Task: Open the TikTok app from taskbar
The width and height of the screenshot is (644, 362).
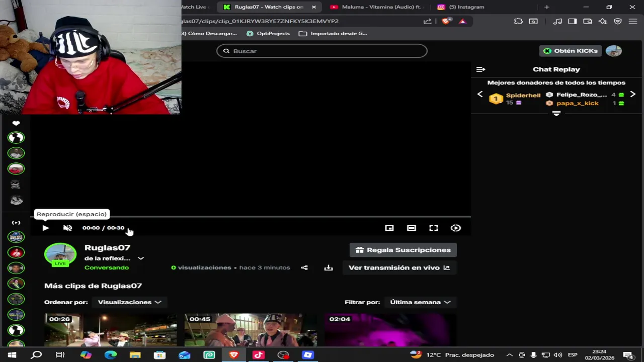Action: point(259,355)
